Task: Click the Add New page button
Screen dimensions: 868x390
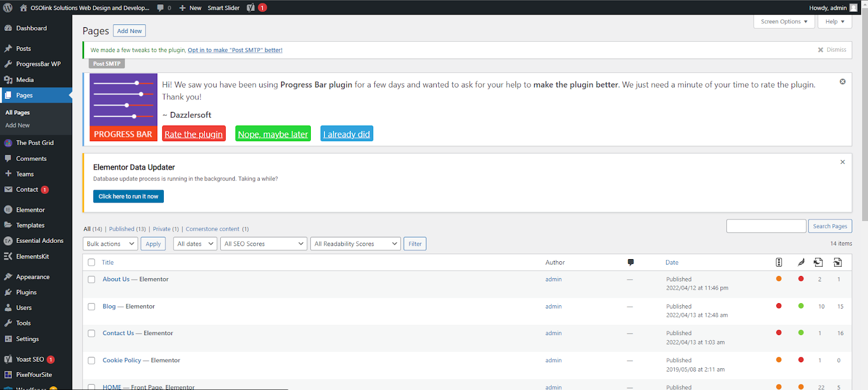Action: 130,31
